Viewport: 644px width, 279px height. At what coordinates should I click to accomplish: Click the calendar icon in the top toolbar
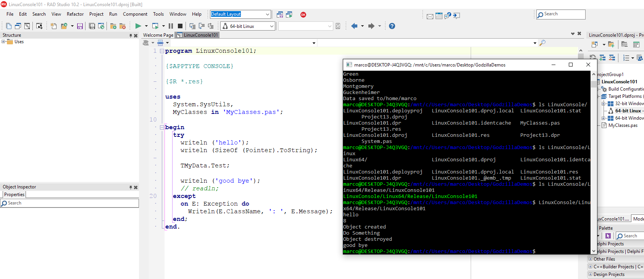[x=439, y=16]
